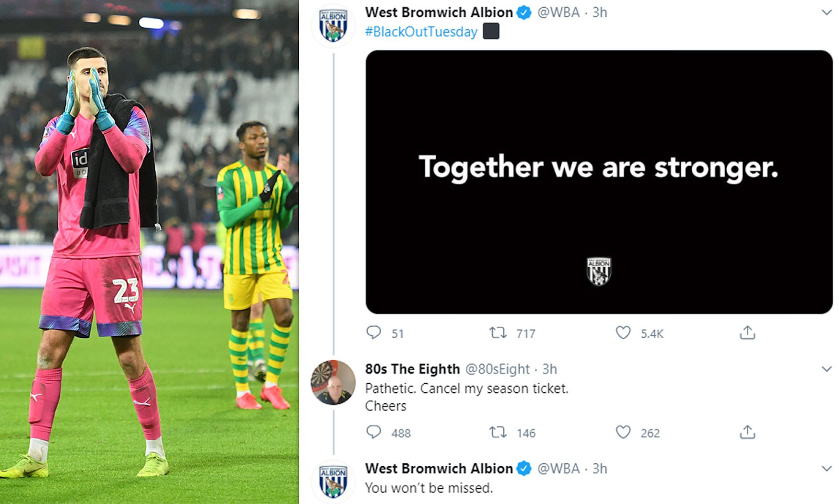Screen dimensions: 839x504
Task: Click the reply icon under the BlackOutTuesday tweet
Action: pyautogui.click(x=373, y=333)
